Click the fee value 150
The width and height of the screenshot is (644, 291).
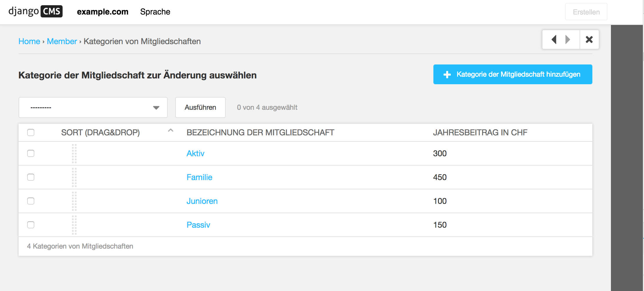tap(440, 225)
